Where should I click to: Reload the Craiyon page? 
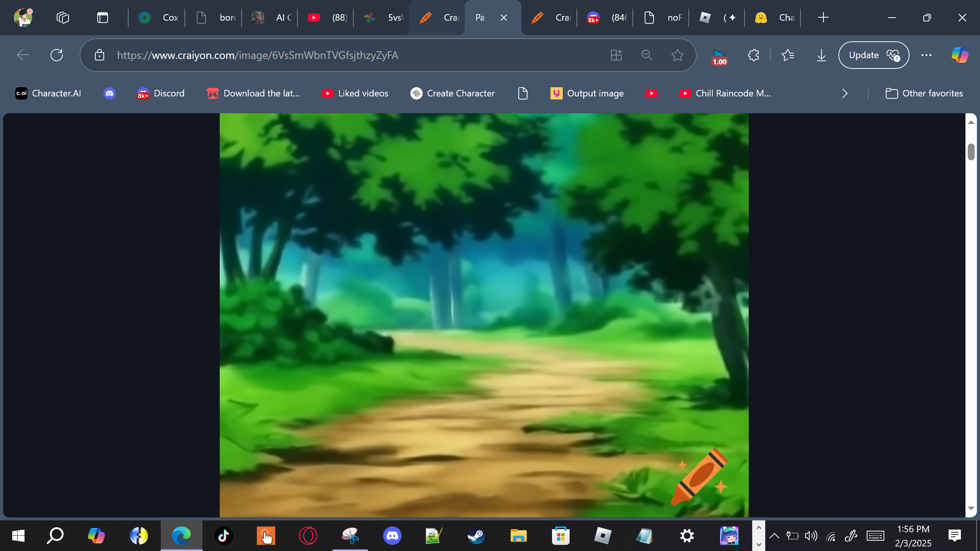57,55
